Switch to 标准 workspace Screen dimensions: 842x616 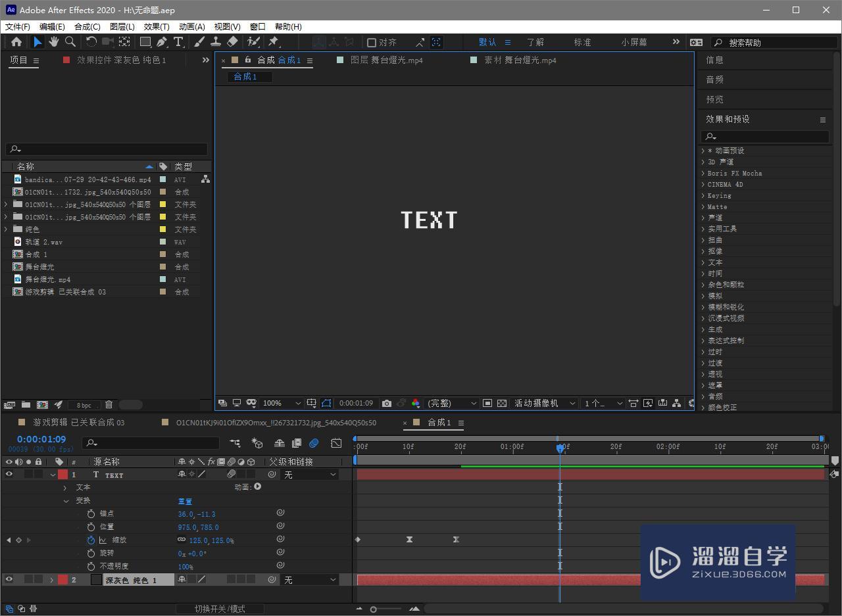[582, 42]
